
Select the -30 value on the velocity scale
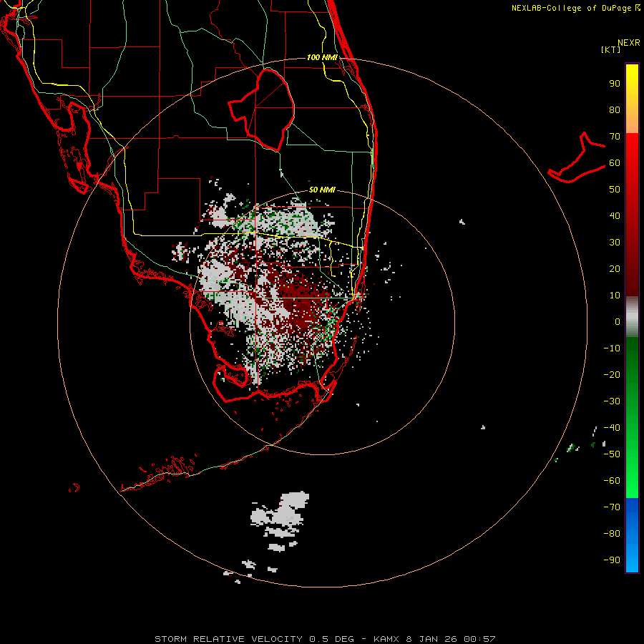coord(612,401)
